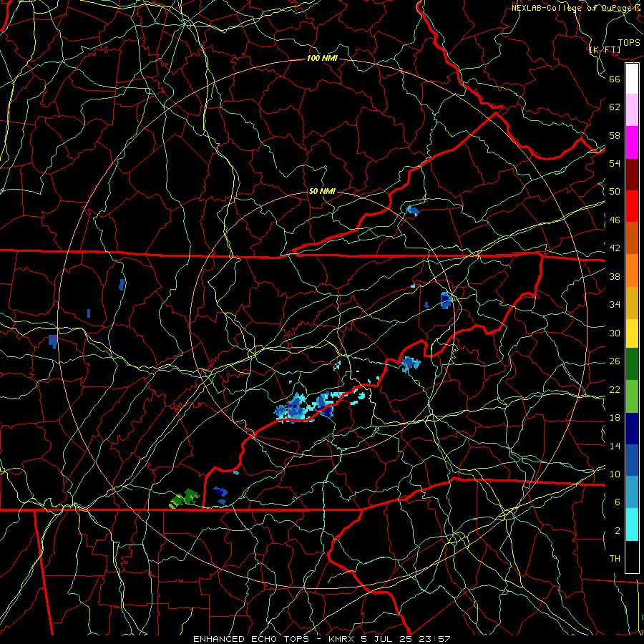Click the green echo top cell
This screenshot has height=644, width=644.
tap(185, 498)
